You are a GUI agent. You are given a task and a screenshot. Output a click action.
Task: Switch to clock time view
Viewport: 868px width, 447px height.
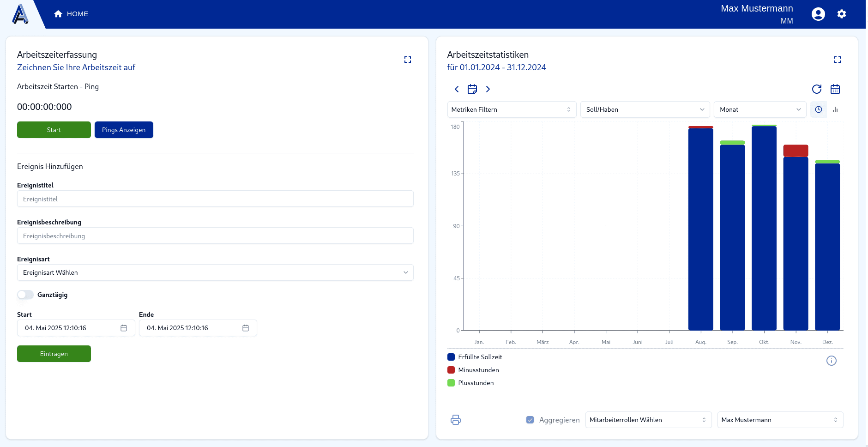point(819,109)
